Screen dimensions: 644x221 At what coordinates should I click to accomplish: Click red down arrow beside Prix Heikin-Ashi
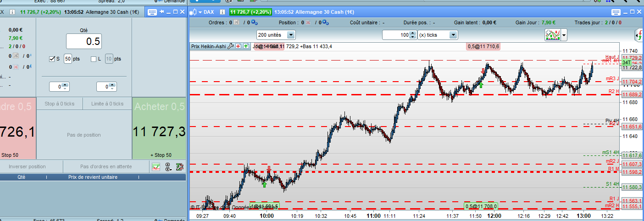coord(239,46)
